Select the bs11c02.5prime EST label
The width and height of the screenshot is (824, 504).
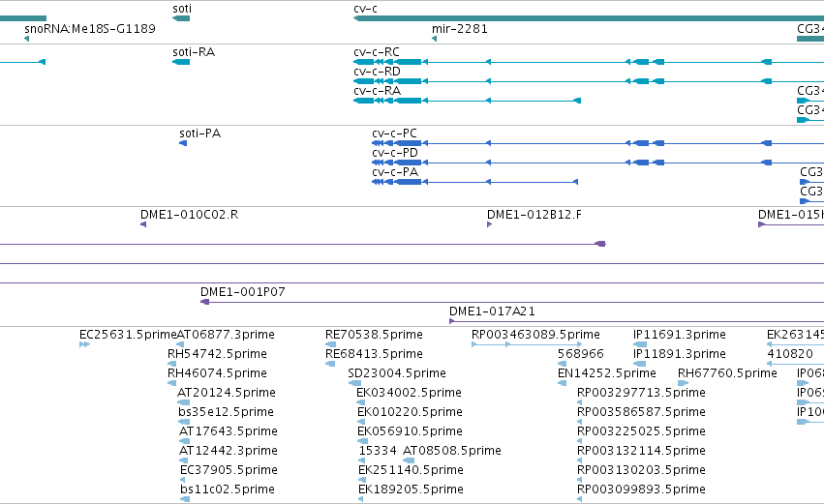(x=227, y=489)
